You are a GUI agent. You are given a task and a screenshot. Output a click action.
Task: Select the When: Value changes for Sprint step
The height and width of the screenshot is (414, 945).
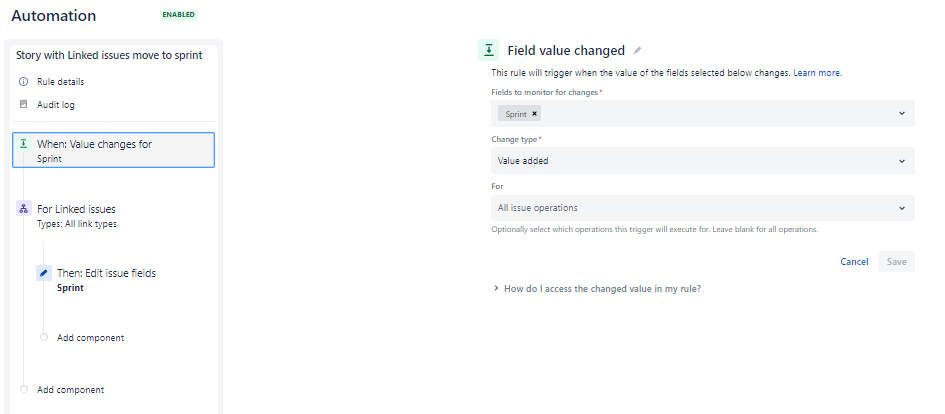pyautogui.click(x=113, y=150)
